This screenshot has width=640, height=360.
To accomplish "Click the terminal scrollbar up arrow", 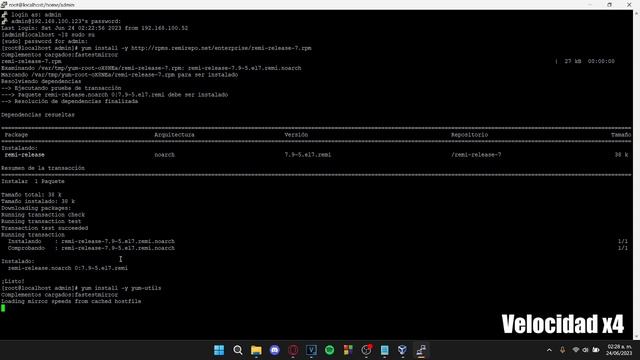I will click(x=636, y=13).
